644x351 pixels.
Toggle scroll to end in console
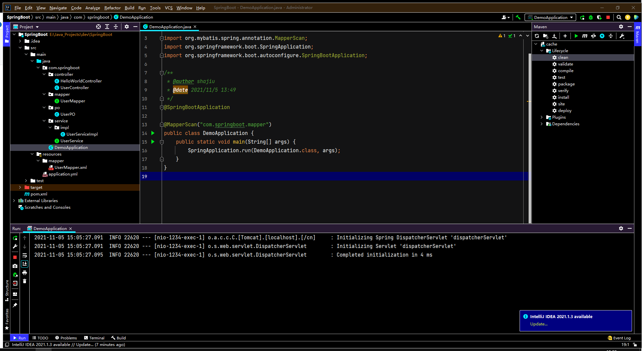tap(25, 264)
